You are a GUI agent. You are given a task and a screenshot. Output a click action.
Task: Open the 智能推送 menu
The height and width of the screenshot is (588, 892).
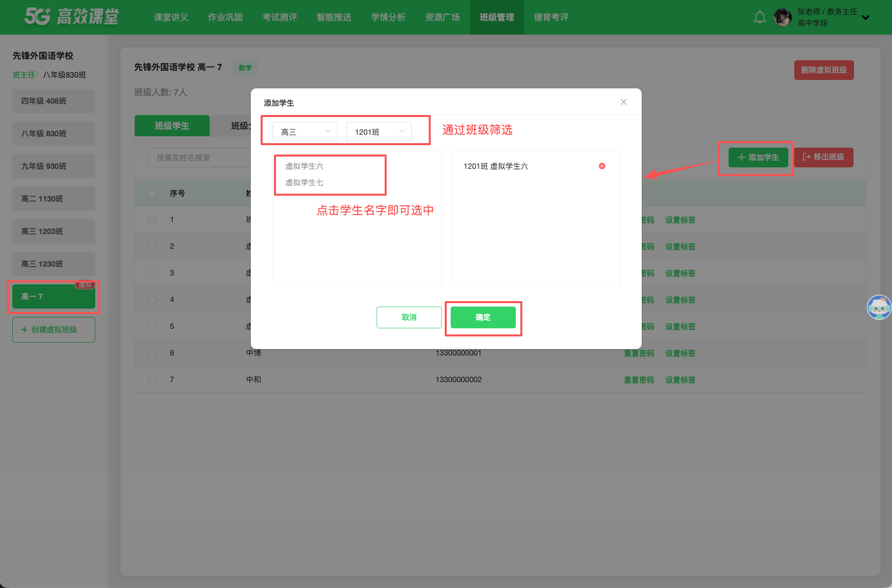click(x=334, y=17)
